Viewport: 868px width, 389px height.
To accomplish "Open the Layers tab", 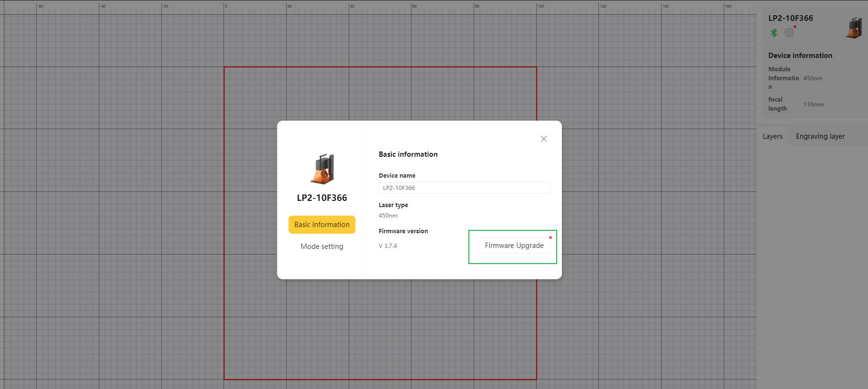I will pyautogui.click(x=773, y=136).
